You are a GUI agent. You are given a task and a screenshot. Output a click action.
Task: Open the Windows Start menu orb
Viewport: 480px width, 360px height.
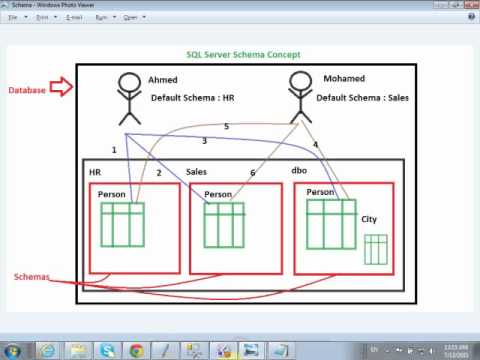[x=13, y=351]
